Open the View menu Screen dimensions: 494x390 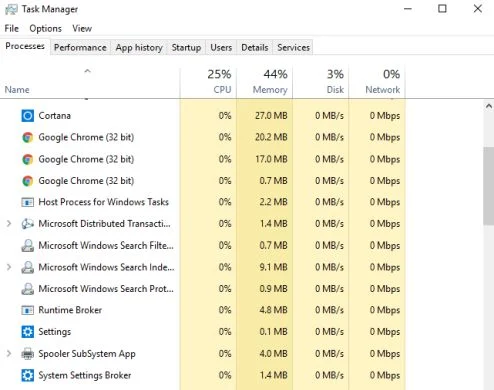[x=82, y=29]
